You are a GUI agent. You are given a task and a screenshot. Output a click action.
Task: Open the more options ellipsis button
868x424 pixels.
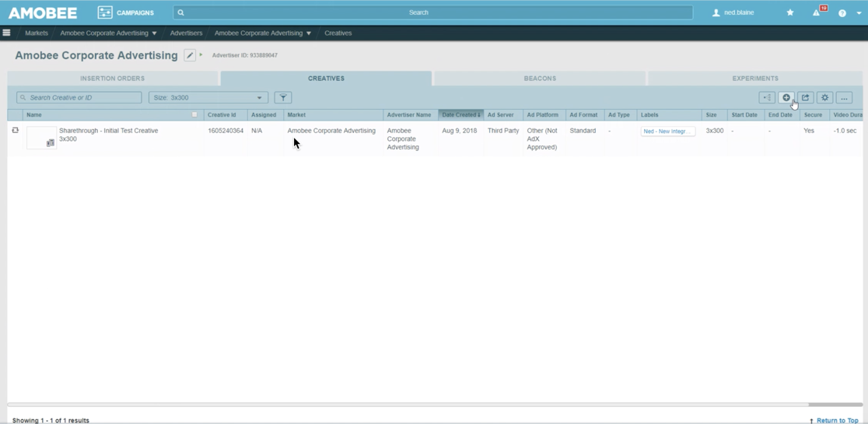(x=844, y=97)
